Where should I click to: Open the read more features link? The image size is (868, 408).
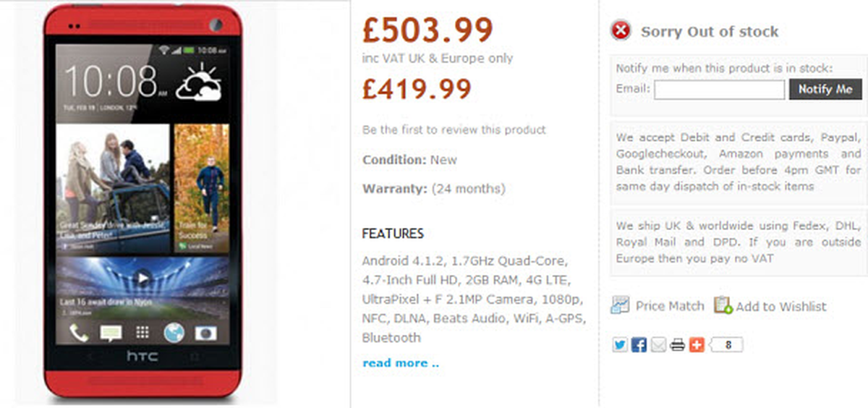[401, 362]
